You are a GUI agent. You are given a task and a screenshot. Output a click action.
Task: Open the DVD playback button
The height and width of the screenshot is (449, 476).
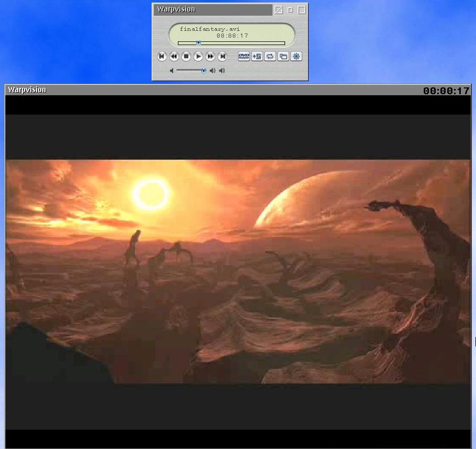tap(244, 57)
